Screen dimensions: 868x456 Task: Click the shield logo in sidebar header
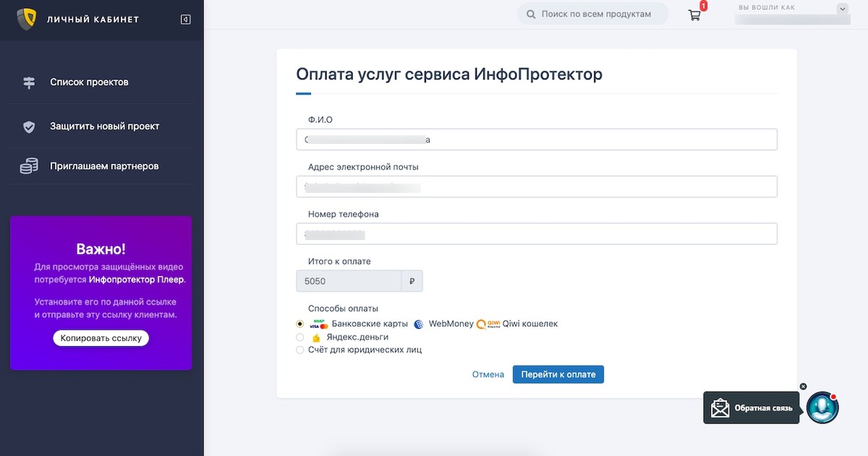(27, 19)
